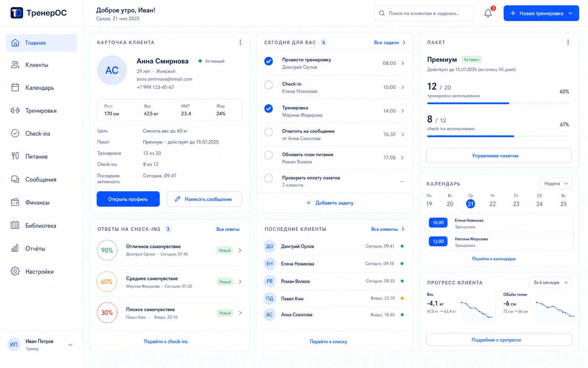588x368 pixels.
Task: Click the Поиск по клиентам search field
Action: click(x=424, y=13)
